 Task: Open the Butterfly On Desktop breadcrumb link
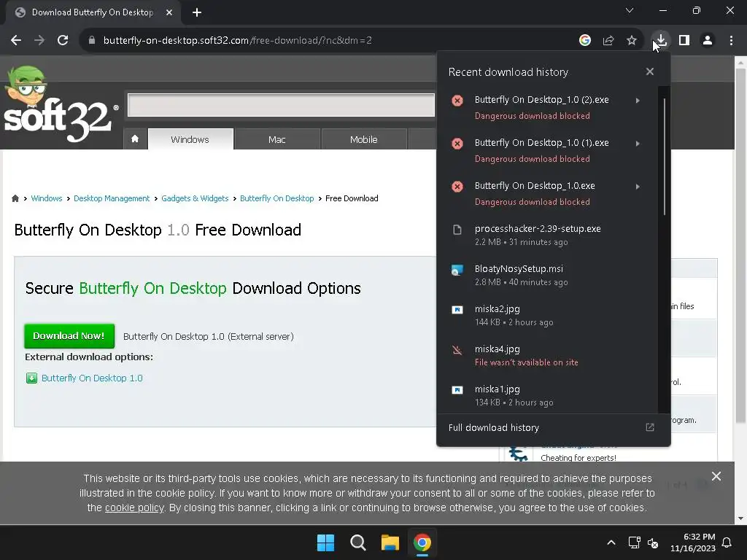(276, 198)
